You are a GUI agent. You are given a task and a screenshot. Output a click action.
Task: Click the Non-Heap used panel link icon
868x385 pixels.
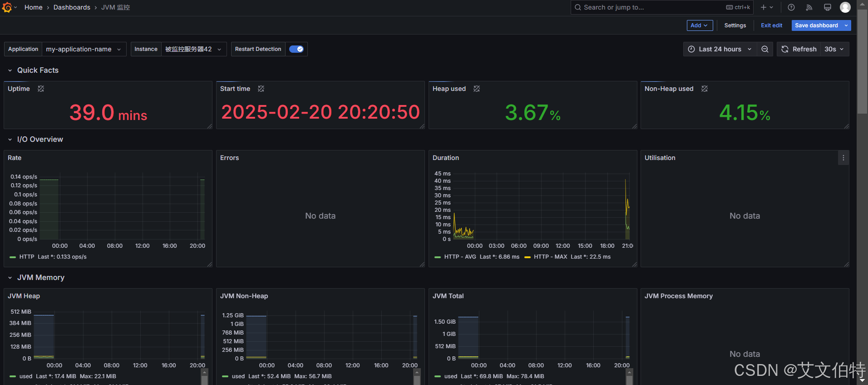705,89
